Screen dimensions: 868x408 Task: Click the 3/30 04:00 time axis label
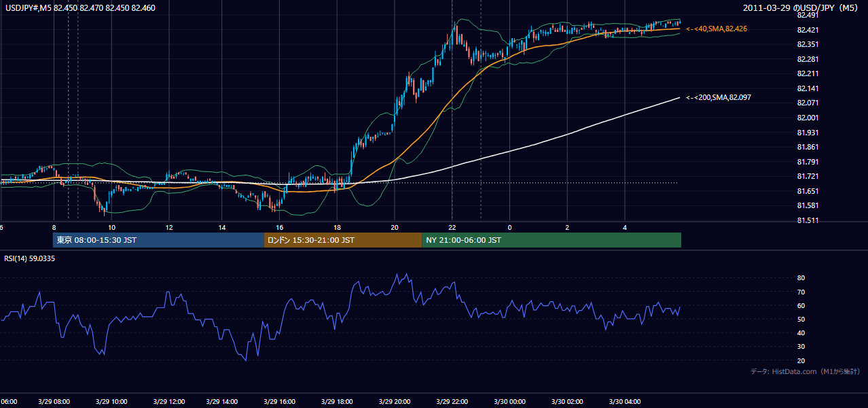624,402
